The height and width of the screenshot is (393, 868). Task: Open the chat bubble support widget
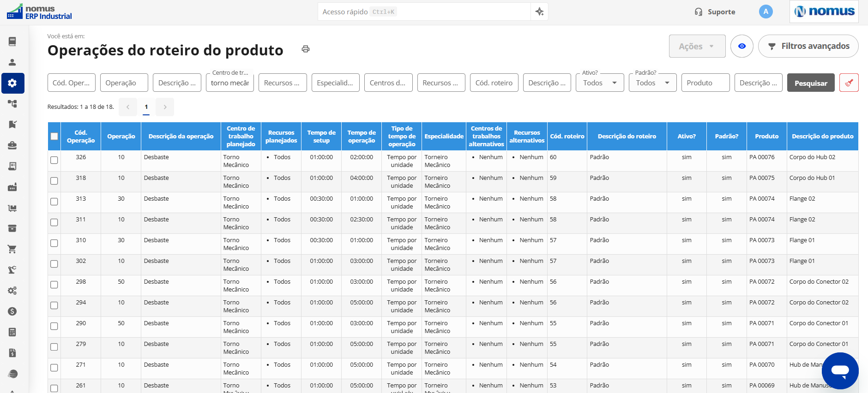point(840,370)
